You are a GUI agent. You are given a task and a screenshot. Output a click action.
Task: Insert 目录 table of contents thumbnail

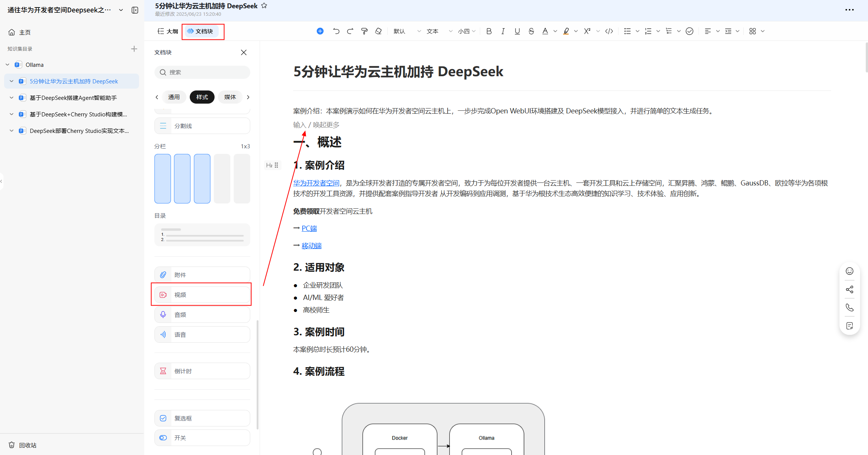click(x=202, y=235)
